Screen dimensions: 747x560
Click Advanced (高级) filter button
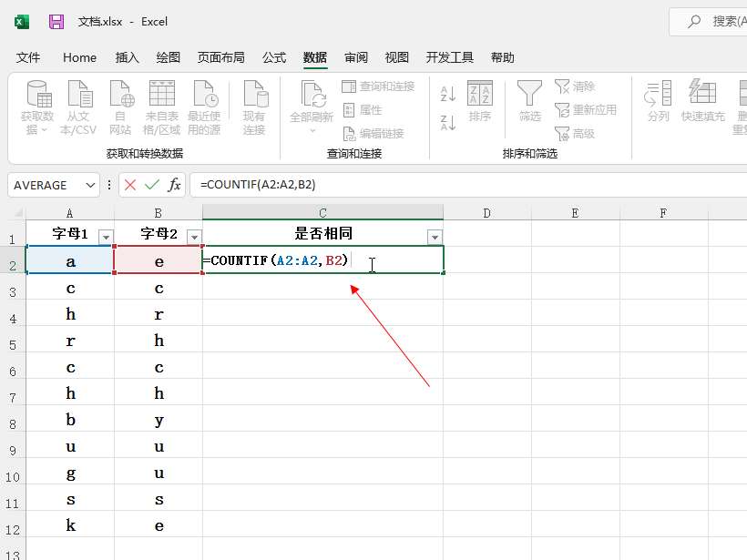pyautogui.click(x=575, y=133)
